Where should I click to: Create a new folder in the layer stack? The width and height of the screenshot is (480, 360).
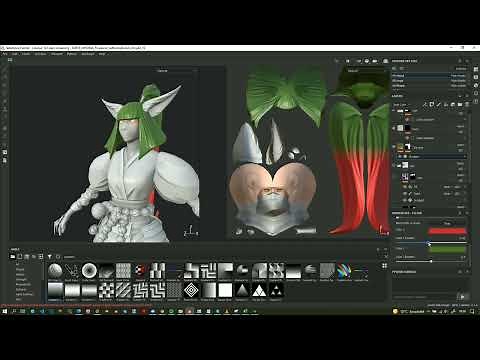pyautogui.click(x=460, y=104)
